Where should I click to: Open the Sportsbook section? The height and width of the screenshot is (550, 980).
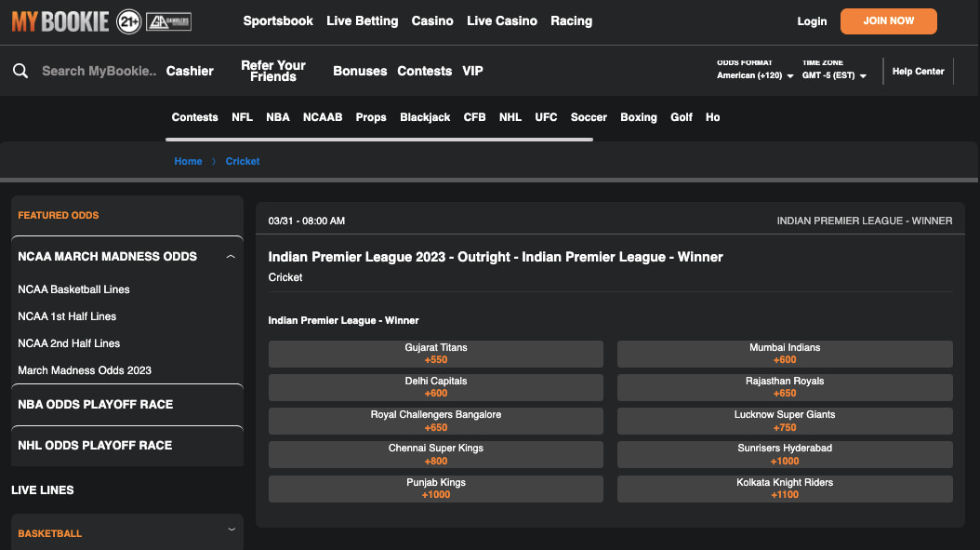(278, 20)
